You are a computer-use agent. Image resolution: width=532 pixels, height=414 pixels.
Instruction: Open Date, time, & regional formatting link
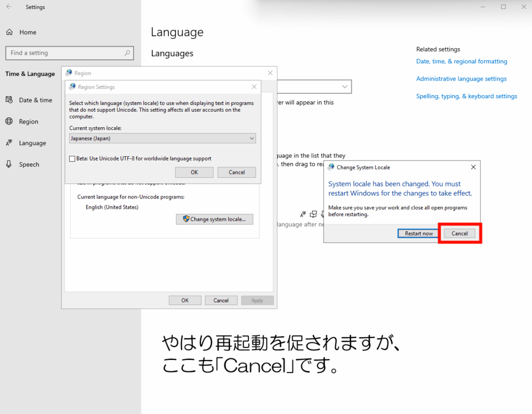click(x=461, y=61)
